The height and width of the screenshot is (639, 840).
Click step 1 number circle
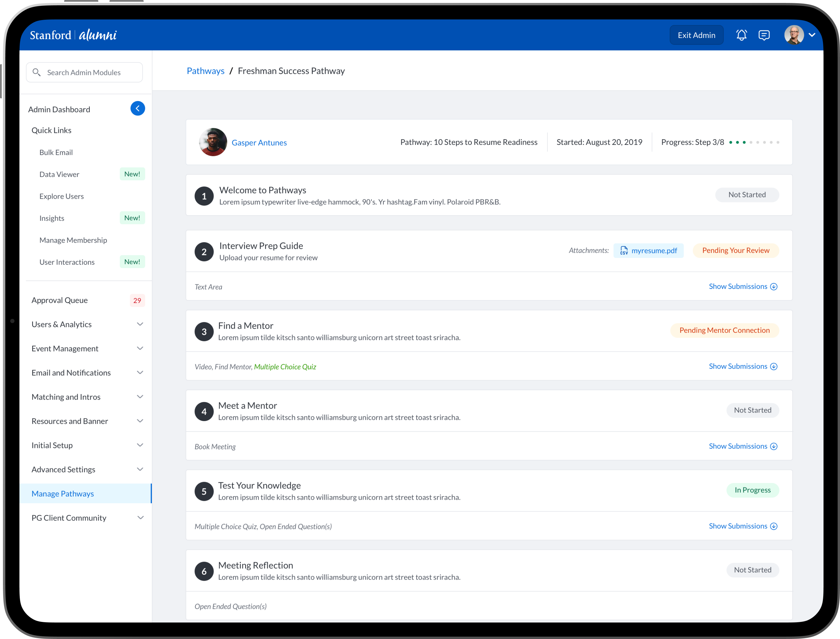[204, 196]
